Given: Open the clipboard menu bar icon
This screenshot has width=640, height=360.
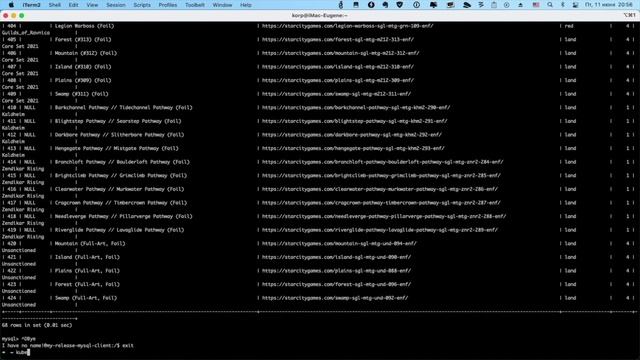Looking at the screenshot, I should coord(494,5).
